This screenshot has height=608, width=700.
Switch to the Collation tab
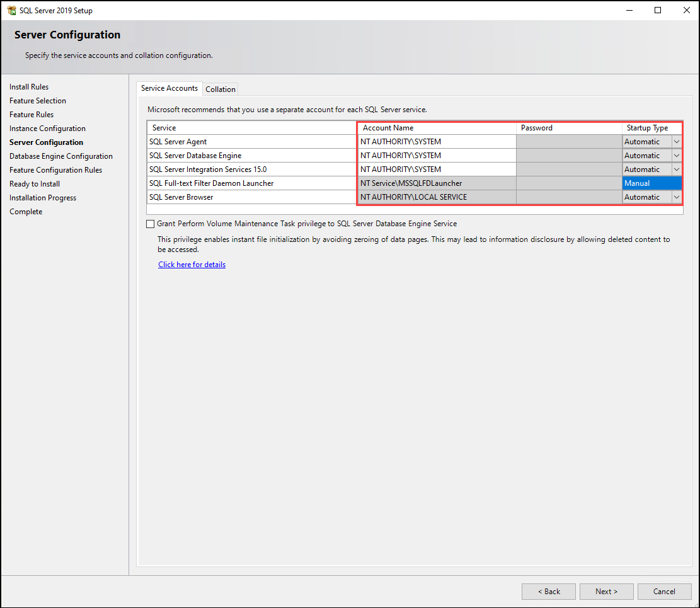(x=220, y=89)
